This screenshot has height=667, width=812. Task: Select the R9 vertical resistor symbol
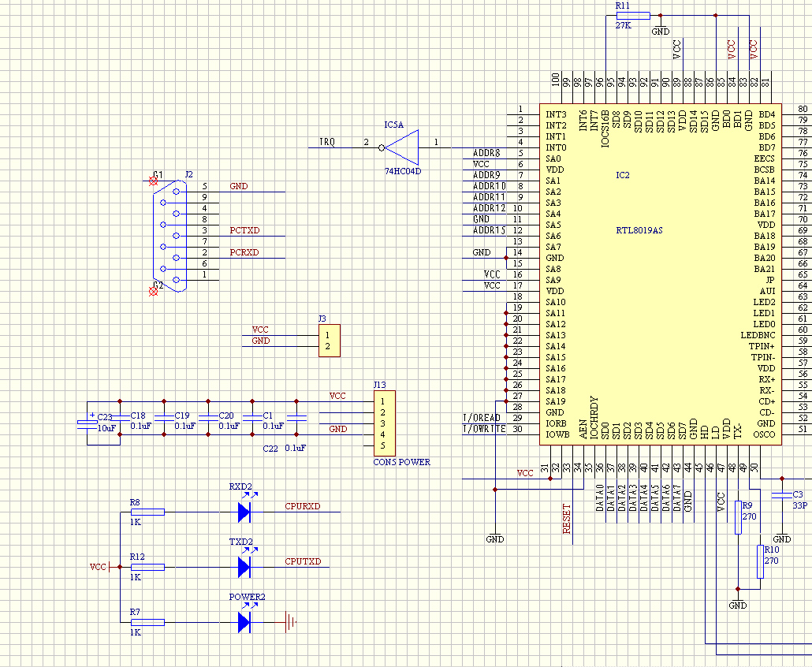[x=738, y=517]
